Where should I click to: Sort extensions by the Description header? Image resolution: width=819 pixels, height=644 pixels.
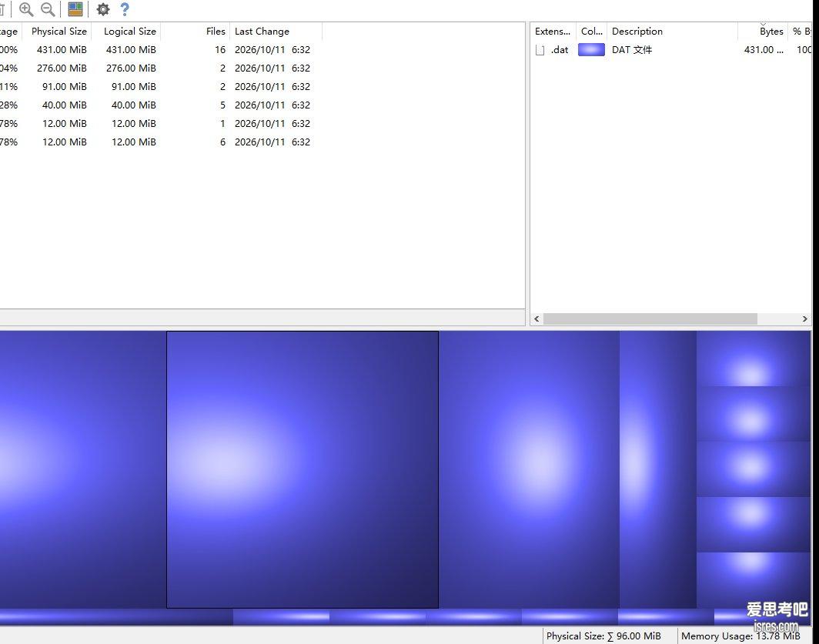click(x=672, y=32)
